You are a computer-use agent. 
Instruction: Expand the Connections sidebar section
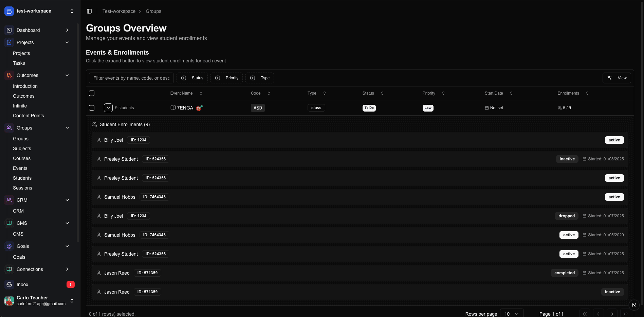click(67, 269)
